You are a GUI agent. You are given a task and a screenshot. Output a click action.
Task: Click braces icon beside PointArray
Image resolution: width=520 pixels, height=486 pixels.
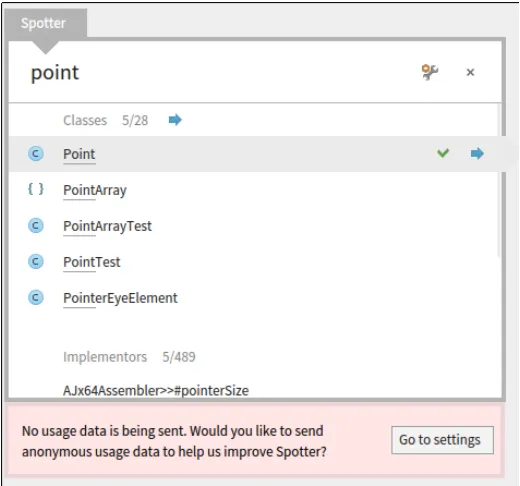36,189
